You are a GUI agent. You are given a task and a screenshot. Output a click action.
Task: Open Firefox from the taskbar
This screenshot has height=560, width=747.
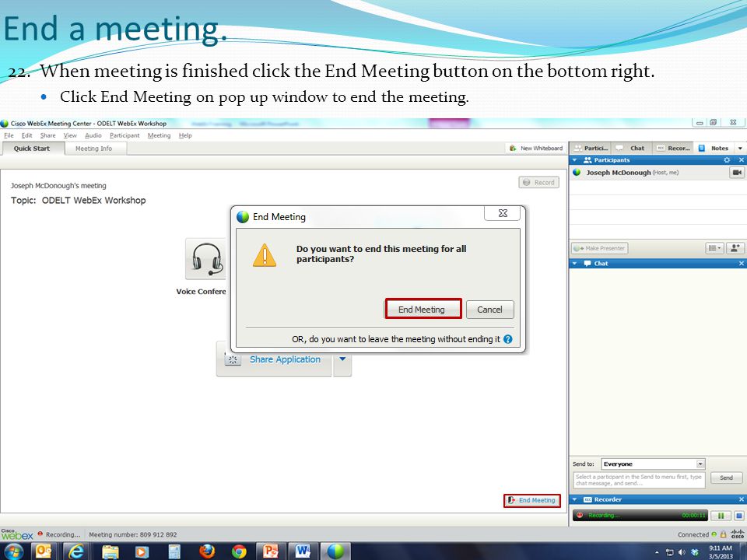207,551
